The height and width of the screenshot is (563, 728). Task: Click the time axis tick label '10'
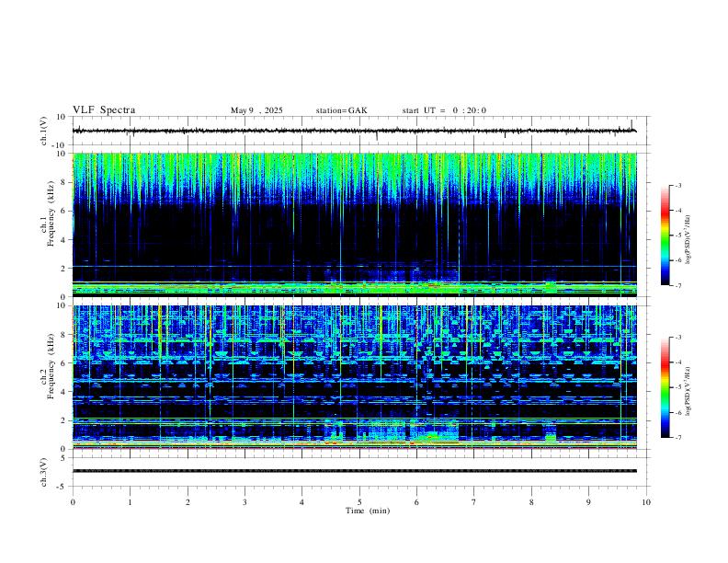pos(646,502)
